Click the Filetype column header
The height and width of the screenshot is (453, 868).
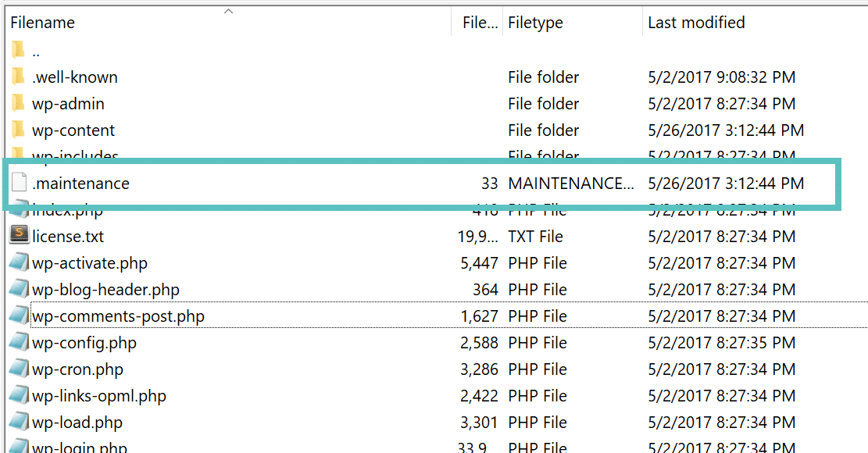(x=535, y=22)
